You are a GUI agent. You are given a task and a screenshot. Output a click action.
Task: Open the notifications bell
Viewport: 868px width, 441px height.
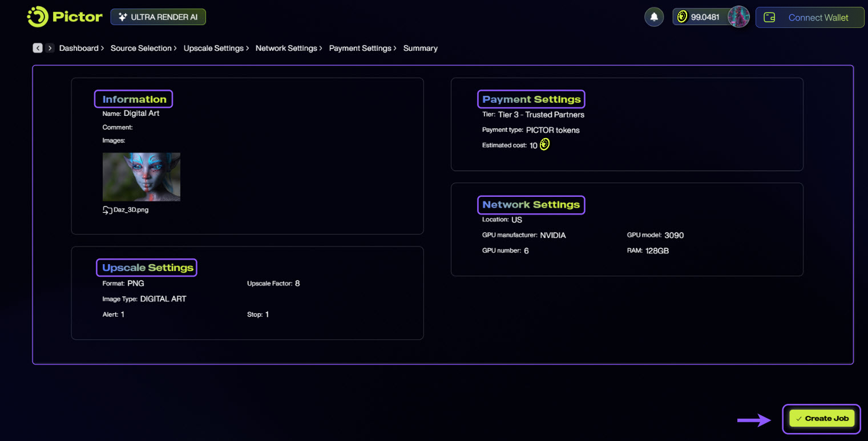click(x=654, y=17)
